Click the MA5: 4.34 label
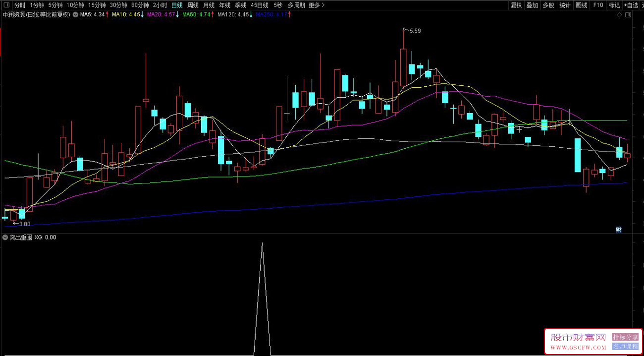Image resolution: width=644 pixels, height=356 pixels. (92, 15)
